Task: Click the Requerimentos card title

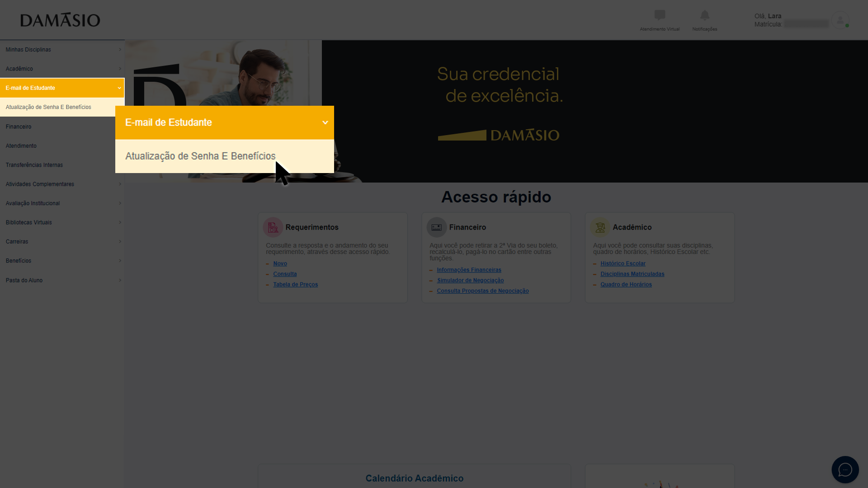Action: (311, 227)
